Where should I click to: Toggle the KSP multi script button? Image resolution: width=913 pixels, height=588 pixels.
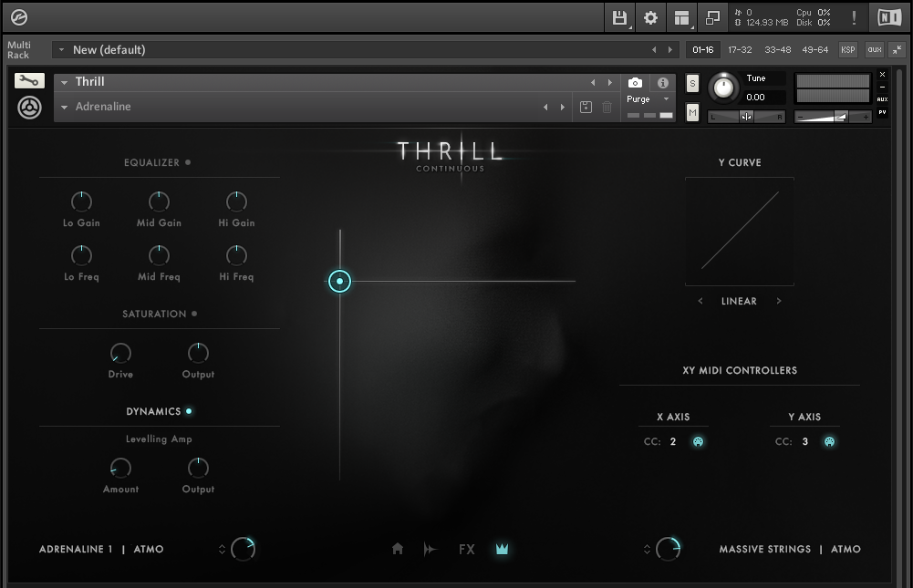tap(848, 49)
